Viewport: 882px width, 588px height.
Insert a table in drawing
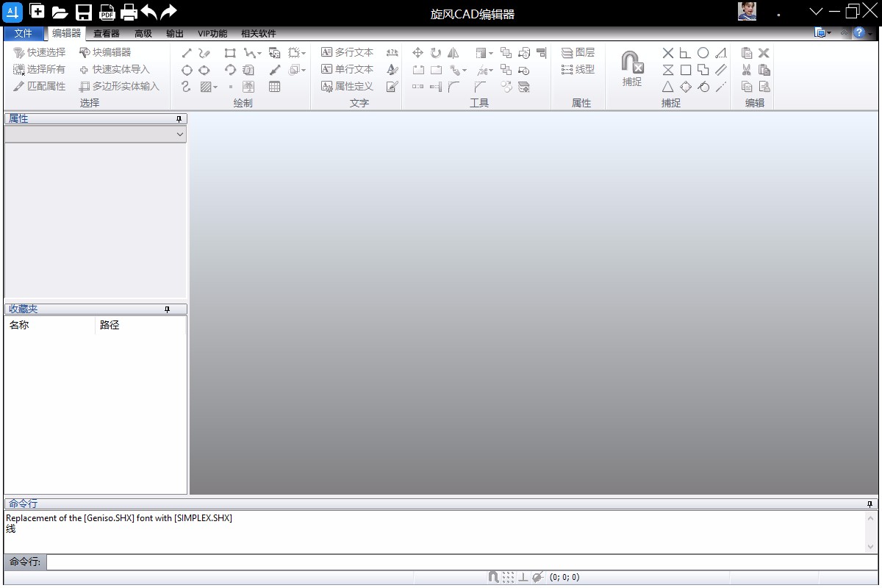tap(275, 87)
